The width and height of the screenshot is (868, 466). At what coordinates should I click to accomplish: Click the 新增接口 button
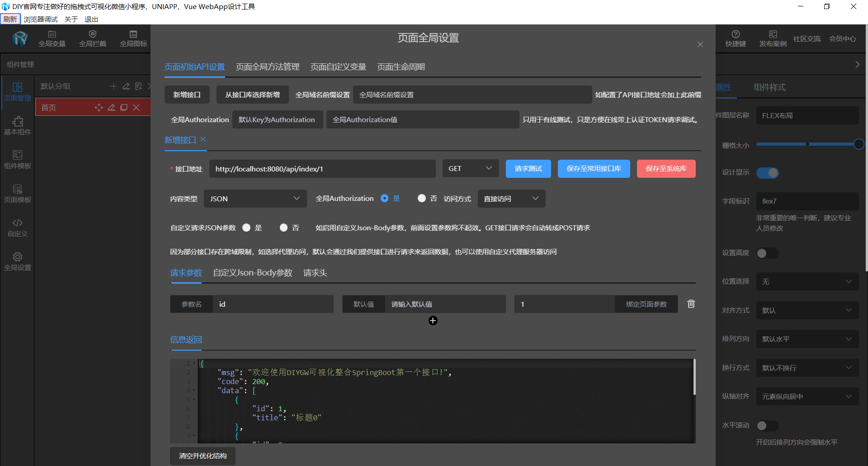(x=187, y=95)
